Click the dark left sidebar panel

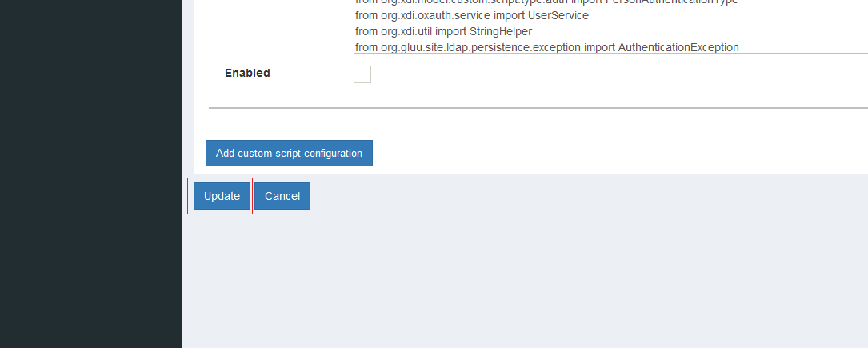(90, 174)
